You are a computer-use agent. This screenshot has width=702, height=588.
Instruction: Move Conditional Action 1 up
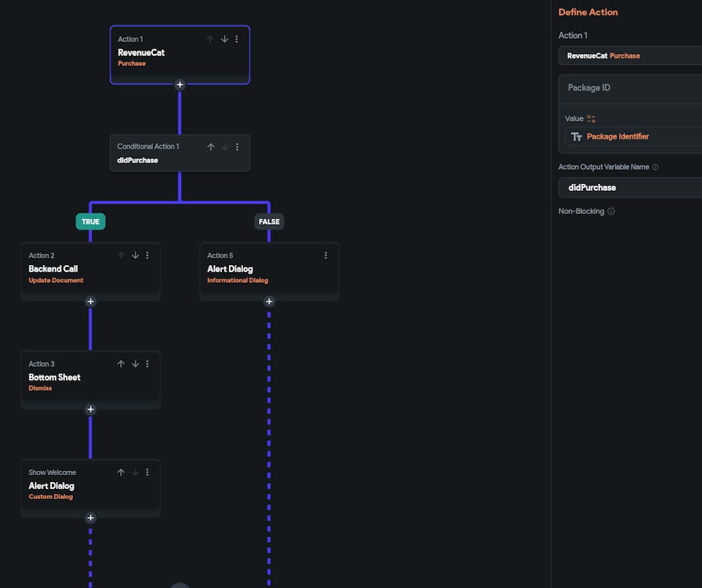click(211, 147)
